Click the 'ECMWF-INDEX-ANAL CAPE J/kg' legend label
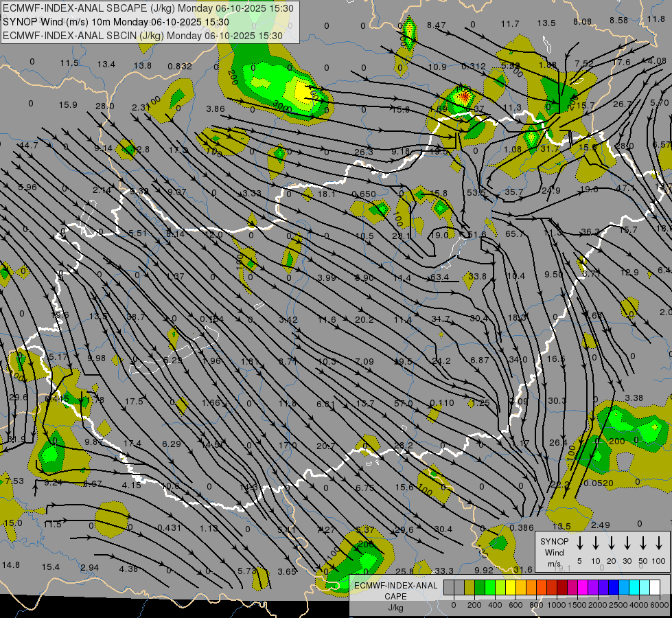The width and height of the screenshot is (672, 618). tap(395, 597)
